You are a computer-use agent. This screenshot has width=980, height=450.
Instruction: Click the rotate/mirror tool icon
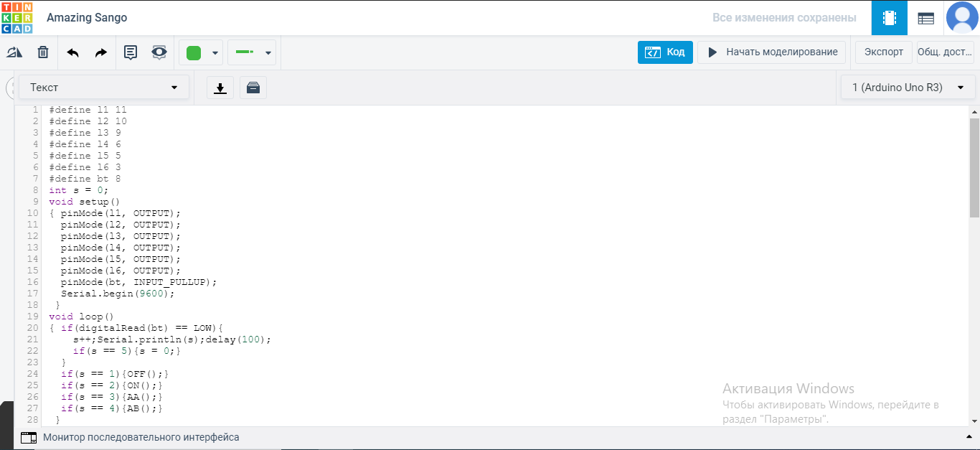click(x=14, y=52)
